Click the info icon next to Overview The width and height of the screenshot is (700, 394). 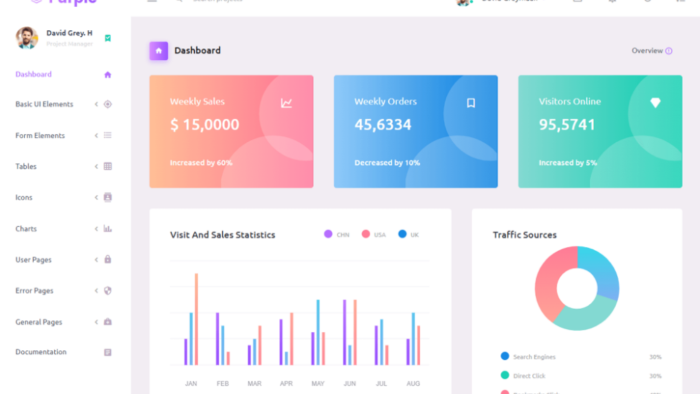[669, 51]
